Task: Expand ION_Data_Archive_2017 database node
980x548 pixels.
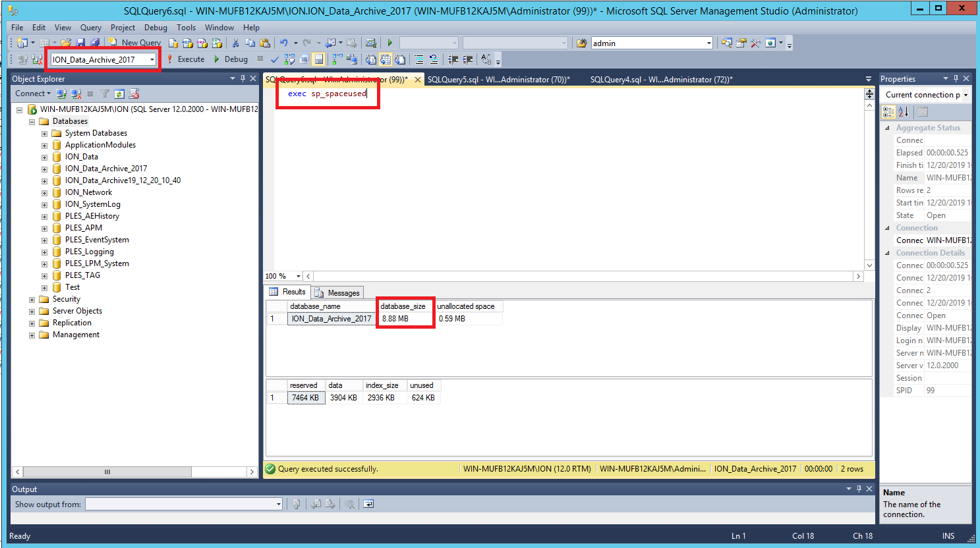Action: click(44, 169)
